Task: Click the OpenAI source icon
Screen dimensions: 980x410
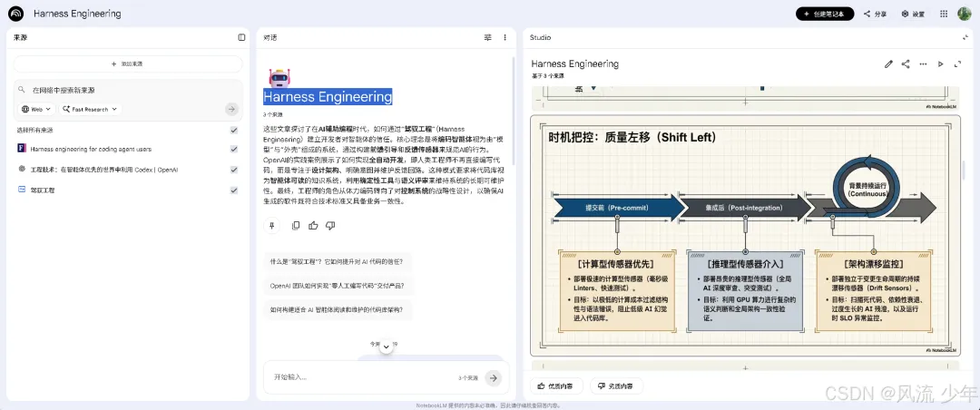Action: click(22, 170)
